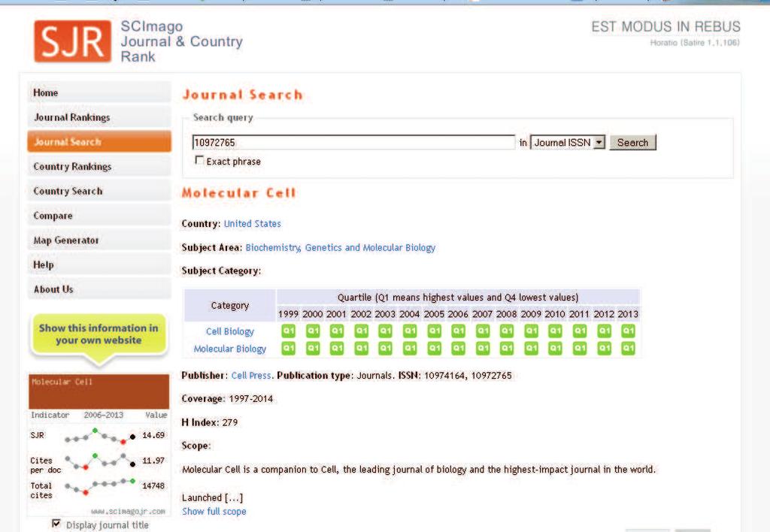Click the Cites per doc value 11.97
Image resolution: width=770 pixels, height=532 pixels.
pos(153,461)
